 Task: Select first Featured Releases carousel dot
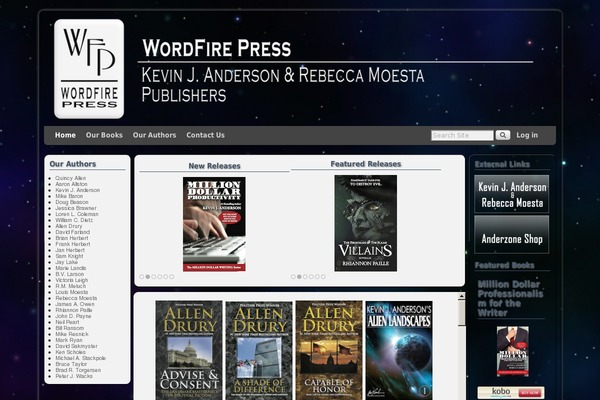pos(293,276)
